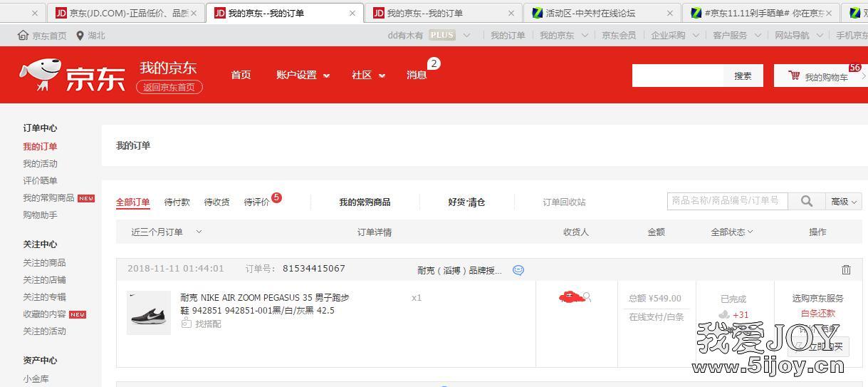Open the shopping cart icon

[793, 76]
